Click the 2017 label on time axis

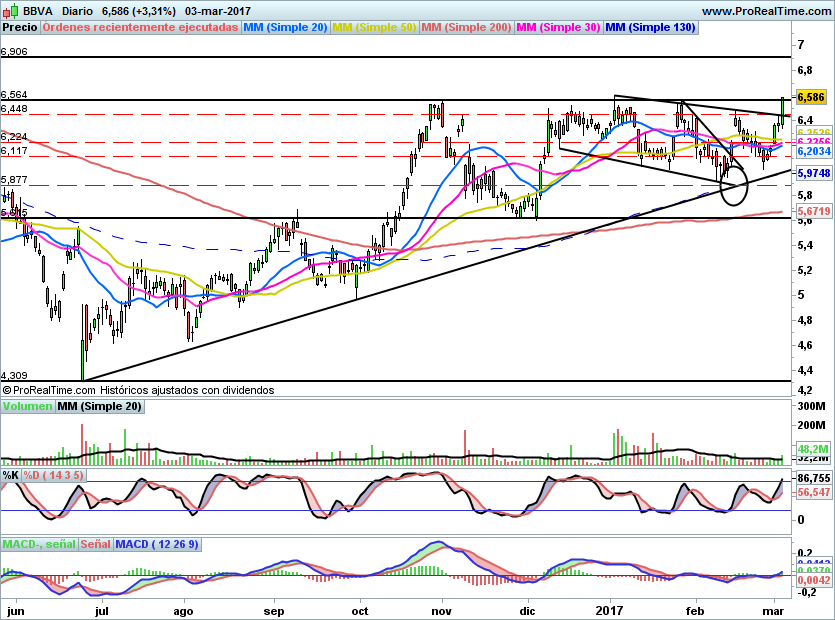tap(610, 610)
